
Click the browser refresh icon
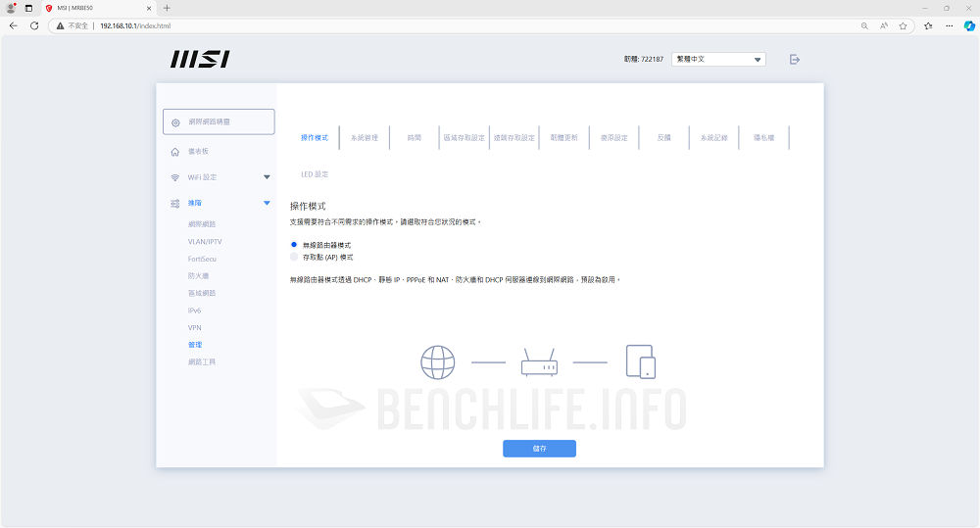[x=34, y=25]
